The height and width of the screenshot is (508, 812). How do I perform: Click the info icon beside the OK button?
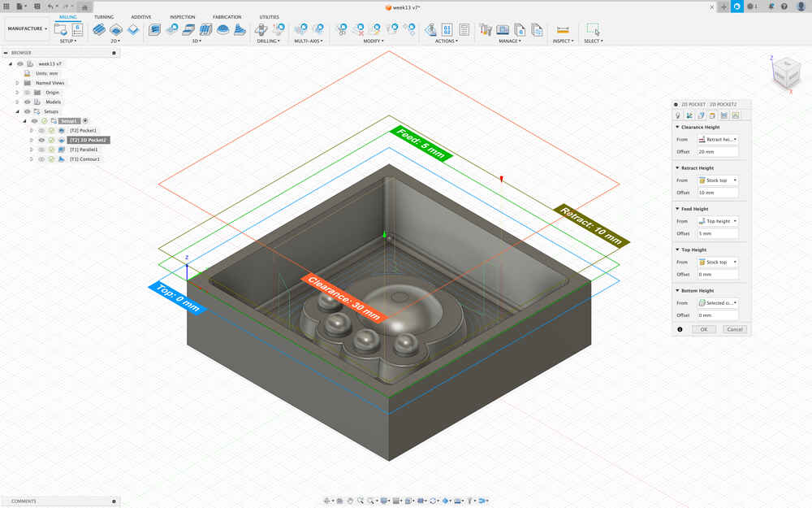pos(680,329)
